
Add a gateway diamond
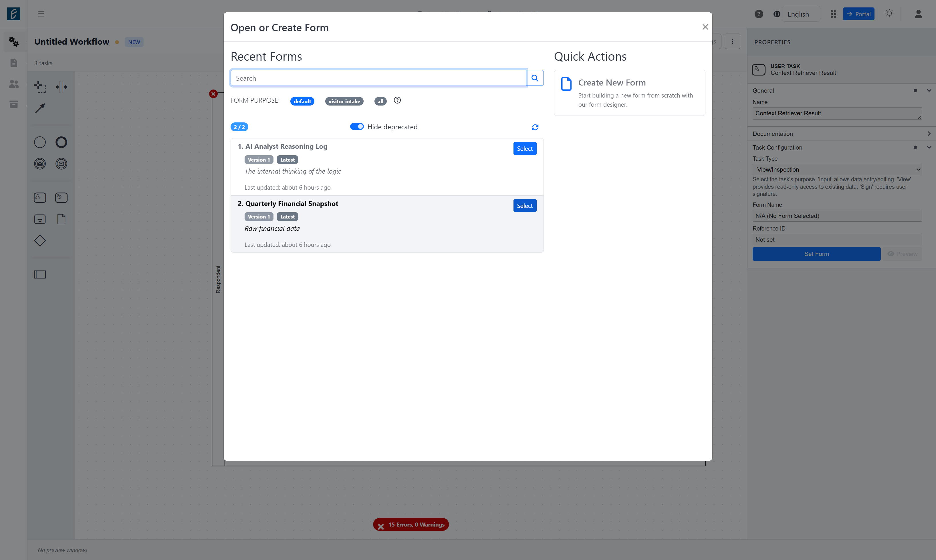pyautogui.click(x=40, y=241)
